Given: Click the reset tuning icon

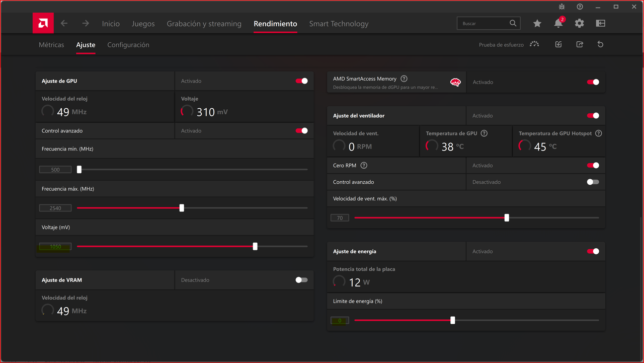Looking at the screenshot, I should 600,44.
